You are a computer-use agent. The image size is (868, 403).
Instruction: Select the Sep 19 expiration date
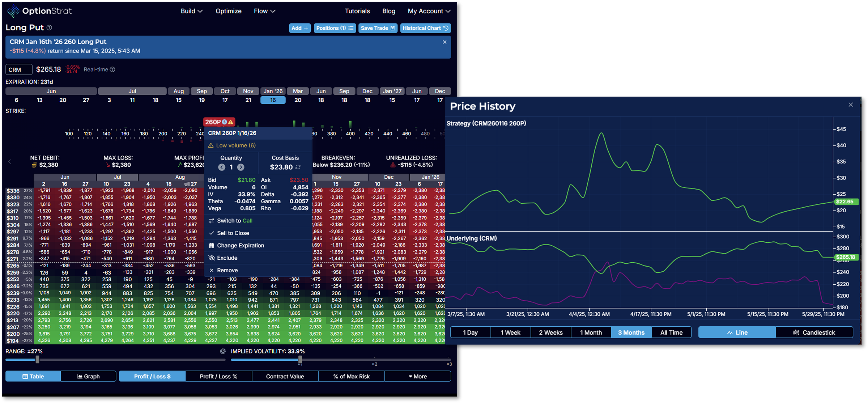202,100
